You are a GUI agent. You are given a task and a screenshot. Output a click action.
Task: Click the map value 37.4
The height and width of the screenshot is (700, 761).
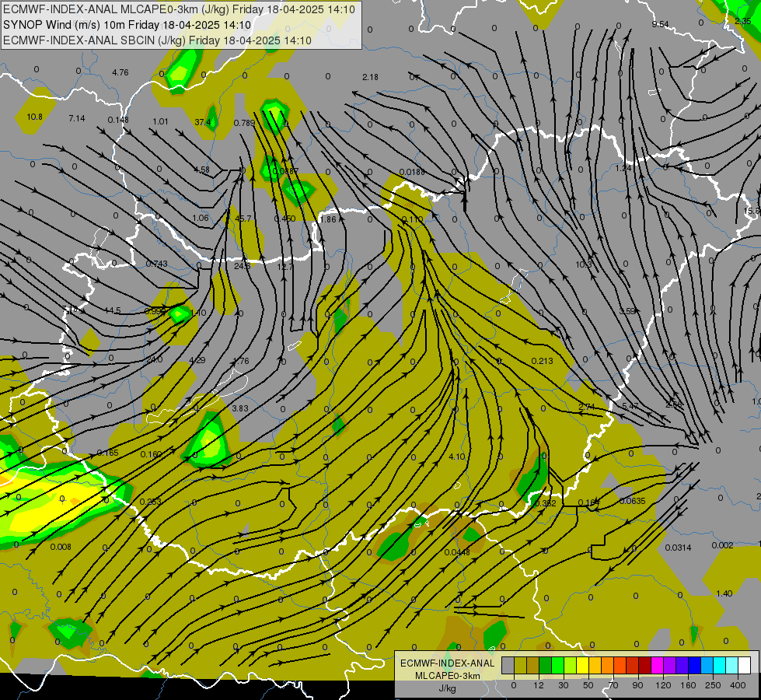coord(203,122)
